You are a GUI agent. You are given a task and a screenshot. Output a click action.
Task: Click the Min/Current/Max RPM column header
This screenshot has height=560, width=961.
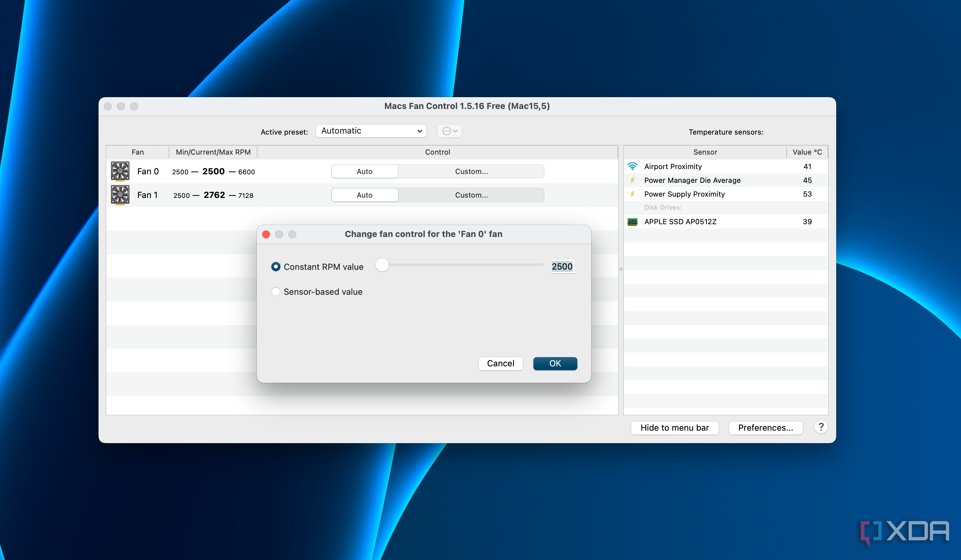(x=213, y=152)
